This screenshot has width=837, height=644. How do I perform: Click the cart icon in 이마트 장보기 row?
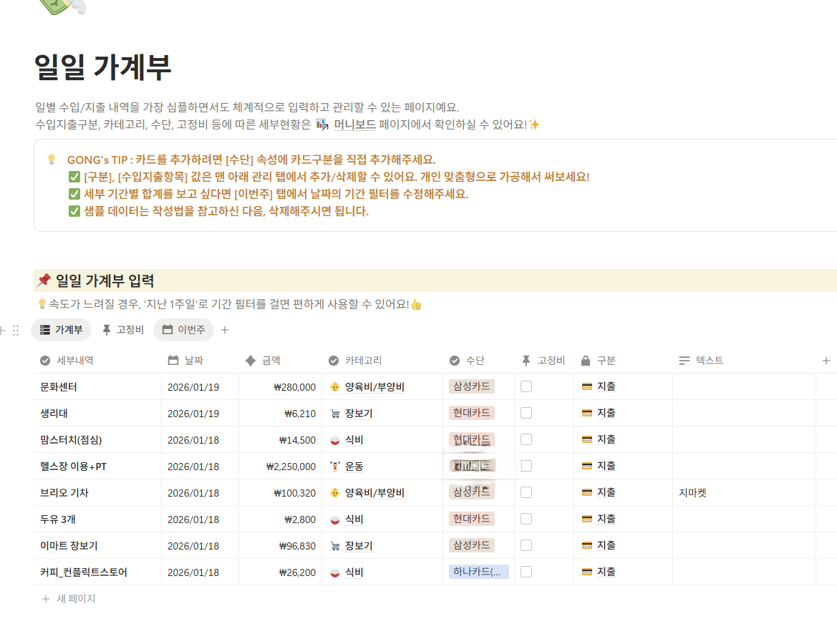(x=335, y=546)
